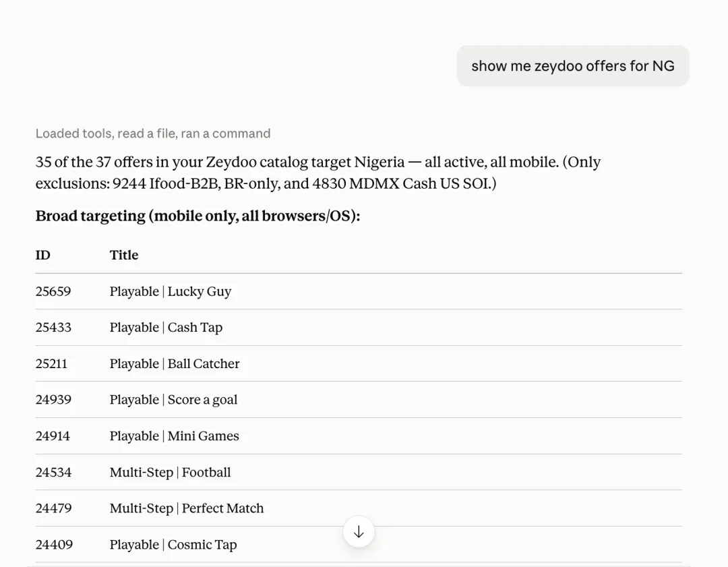Click offer ID 24534
The image size is (728, 567).
53,472
